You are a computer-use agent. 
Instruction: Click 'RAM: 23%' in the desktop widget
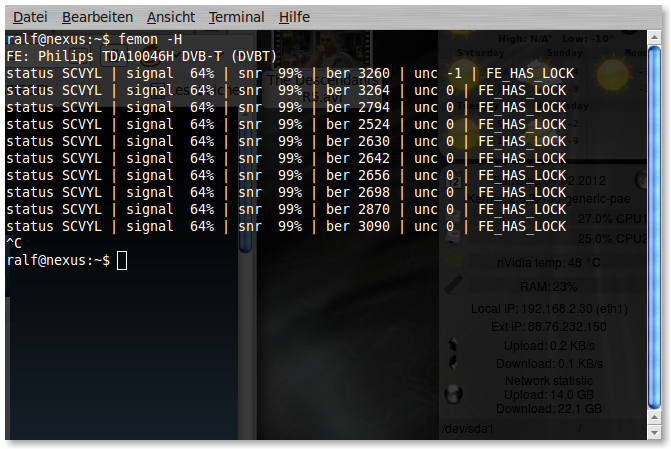(549, 286)
